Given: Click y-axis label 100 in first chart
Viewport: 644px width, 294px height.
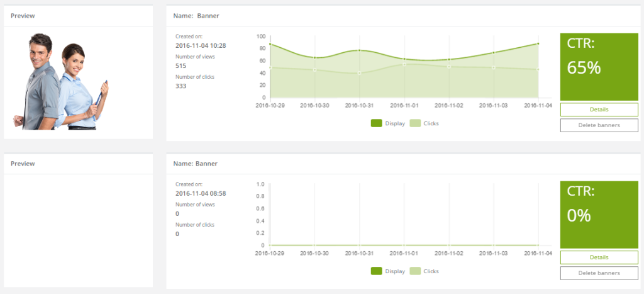Looking at the screenshot, I should [260, 36].
